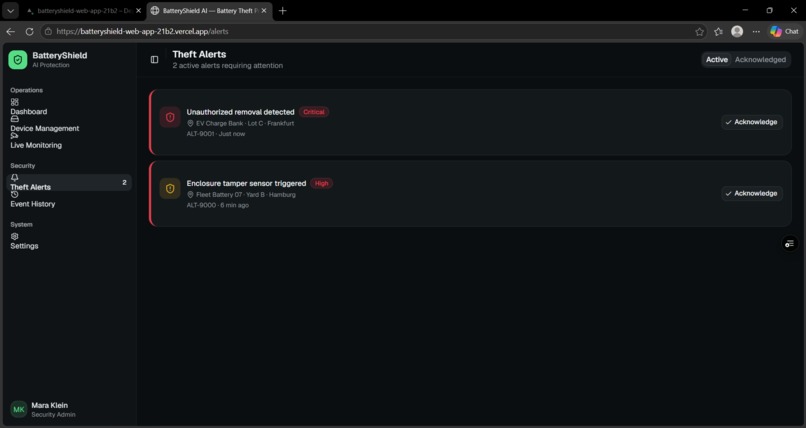
Task: Bookmark the page with the star icon
Action: (x=700, y=31)
